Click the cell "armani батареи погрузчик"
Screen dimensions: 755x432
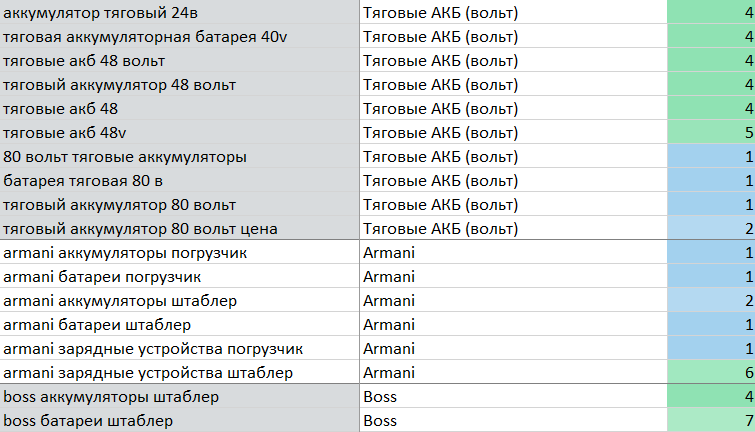tap(180, 276)
